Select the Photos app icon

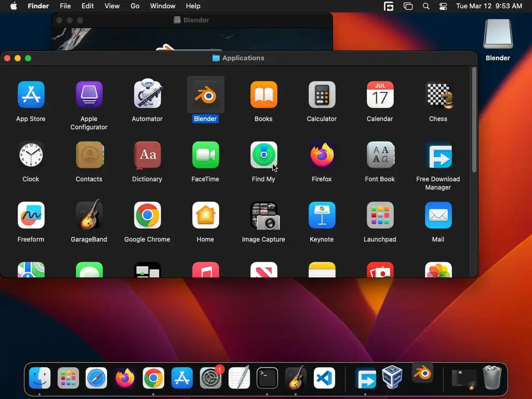pyautogui.click(x=438, y=270)
